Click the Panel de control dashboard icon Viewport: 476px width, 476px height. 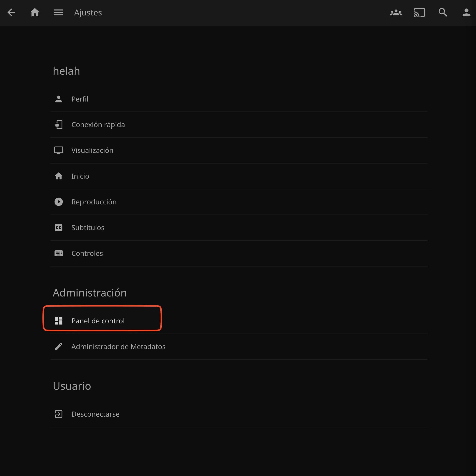[59, 321]
